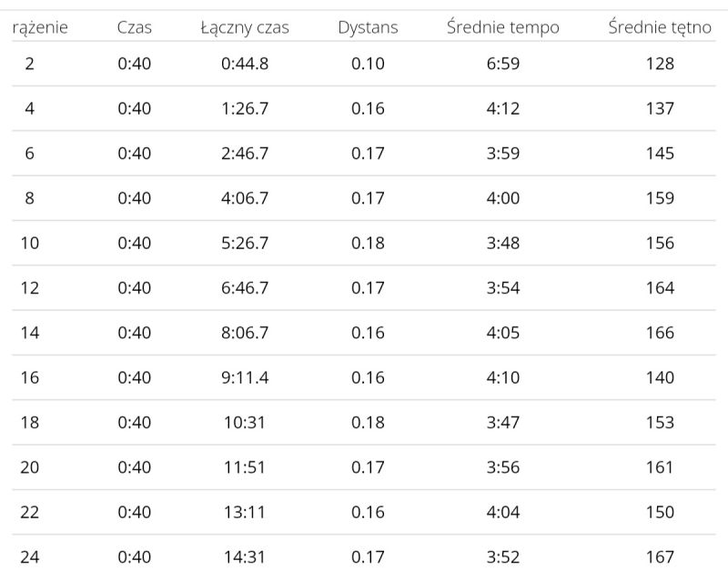Select lap row number 16
The image size is (728, 571).
pyautogui.click(x=363, y=377)
